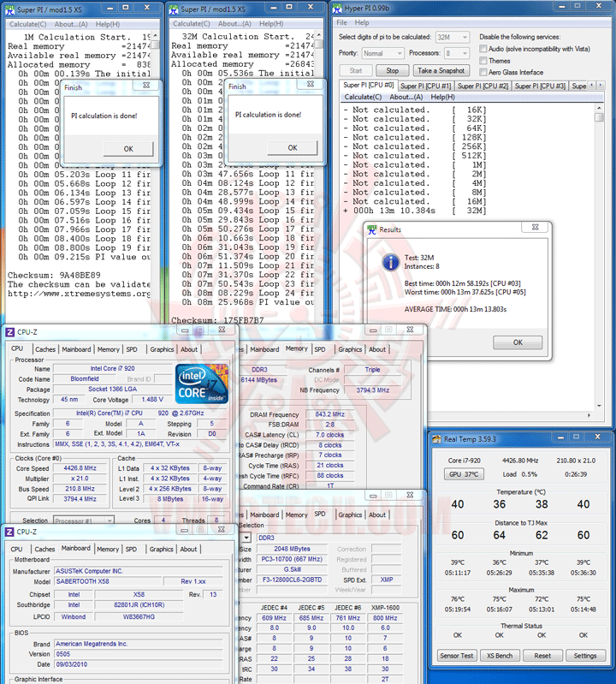Click the Real Temp Sensor Test button
616x684 pixels.
(457, 656)
